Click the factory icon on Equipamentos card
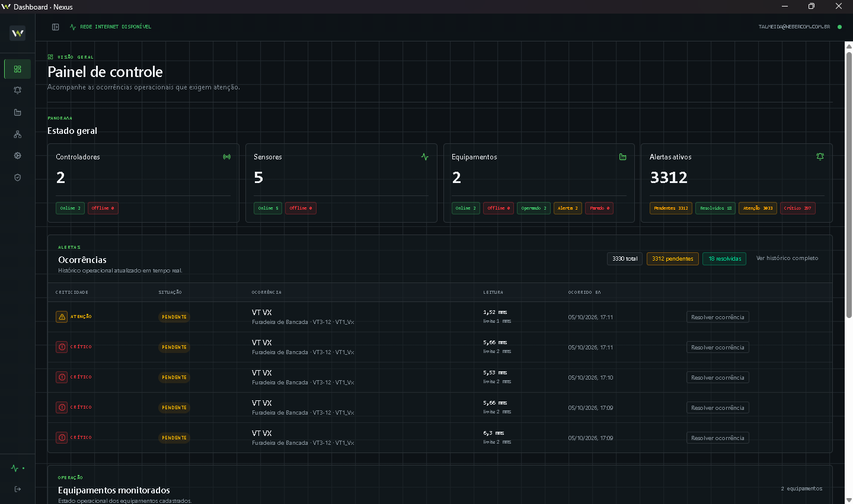This screenshot has width=853, height=504. 623,157
